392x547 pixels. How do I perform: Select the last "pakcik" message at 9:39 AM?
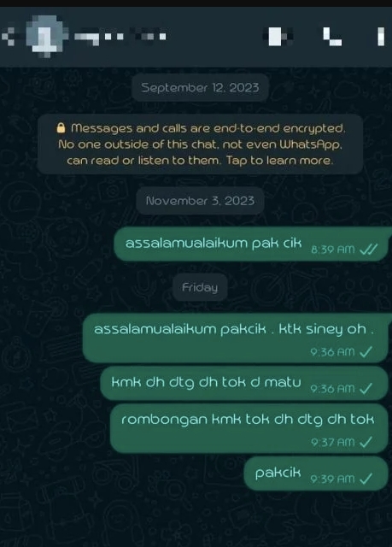coord(316,473)
